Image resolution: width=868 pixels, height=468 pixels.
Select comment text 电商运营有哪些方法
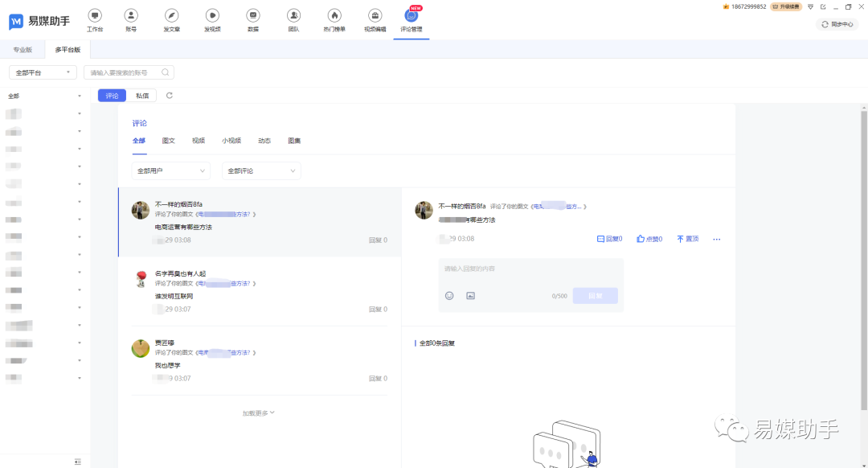[183, 227]
